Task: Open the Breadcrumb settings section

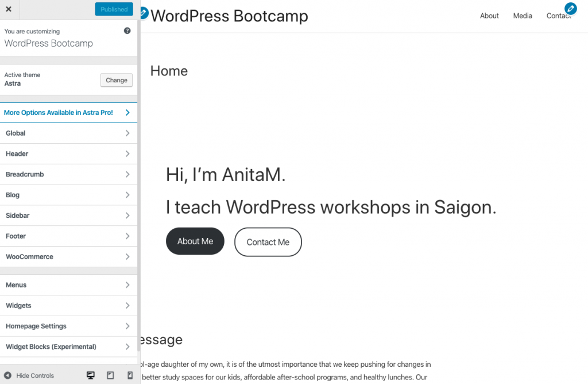Action: click(x=69, y=174)
